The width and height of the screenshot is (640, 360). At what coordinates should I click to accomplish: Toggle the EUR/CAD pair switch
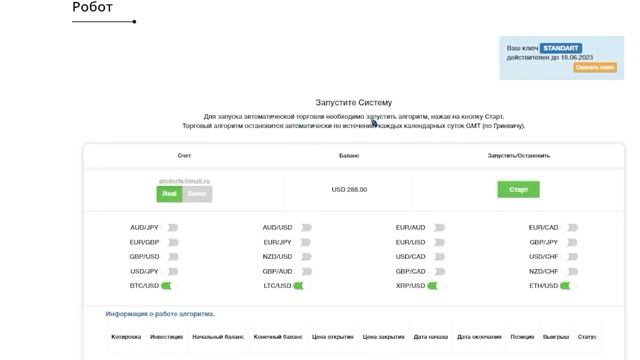(x=572, y=228)
